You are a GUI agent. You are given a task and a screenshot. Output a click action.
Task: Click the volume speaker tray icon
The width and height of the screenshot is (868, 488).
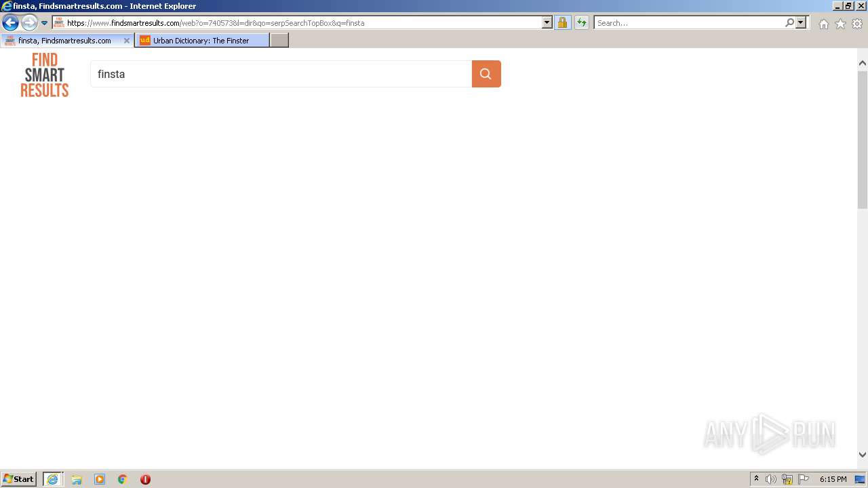[x=771, y=479]
